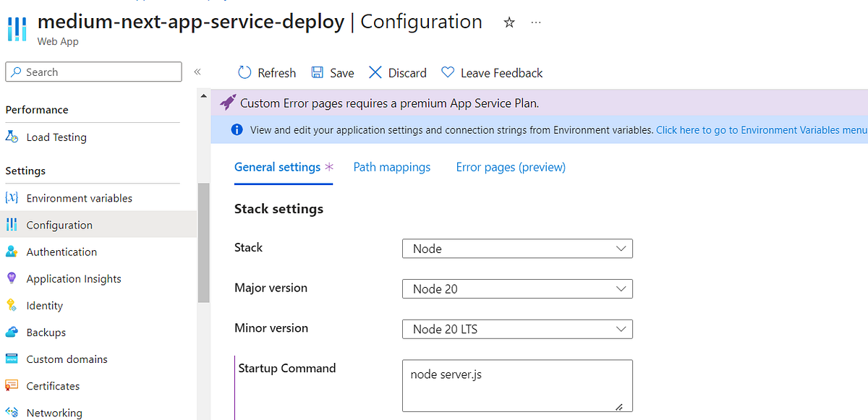Open the Minor version dropdown
This screenshot has height=420, width=868.
coord(517,329)
